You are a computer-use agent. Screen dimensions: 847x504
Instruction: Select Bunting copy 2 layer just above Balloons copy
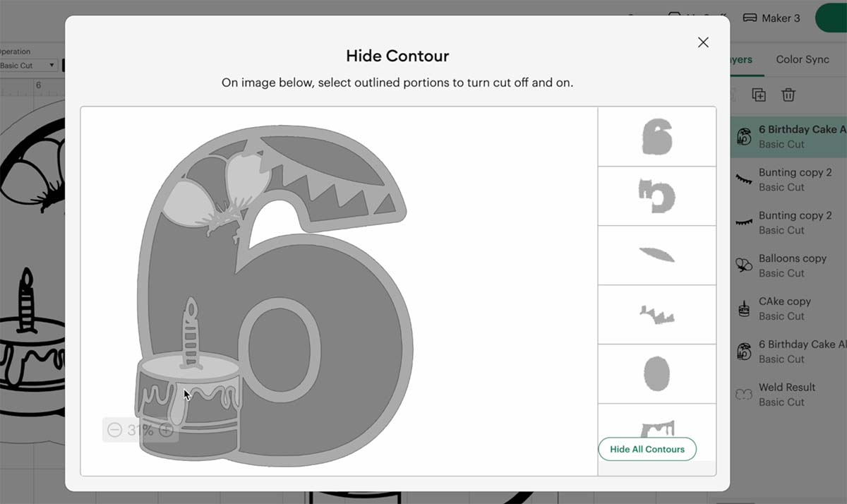tap(788, 222)
